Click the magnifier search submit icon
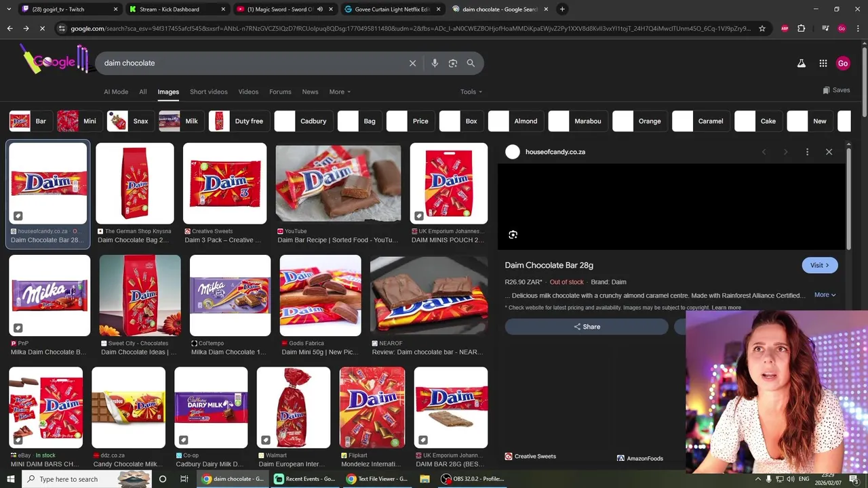868x488 pixels. pos(471,63)
